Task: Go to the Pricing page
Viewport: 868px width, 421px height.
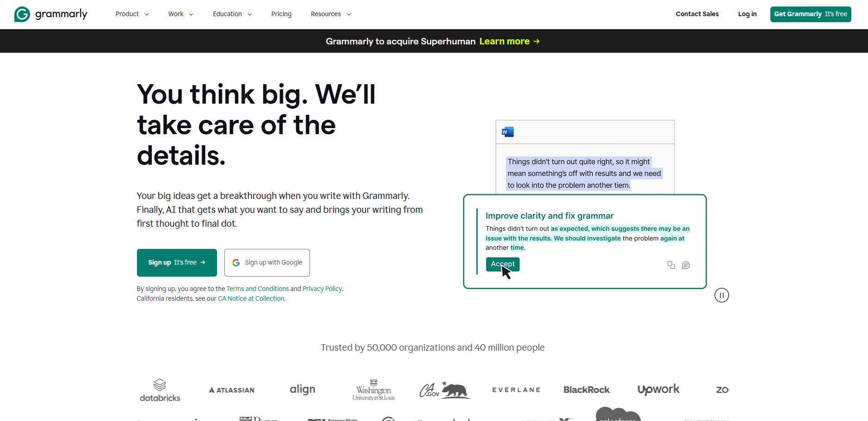Action: (x=281, y=14)
